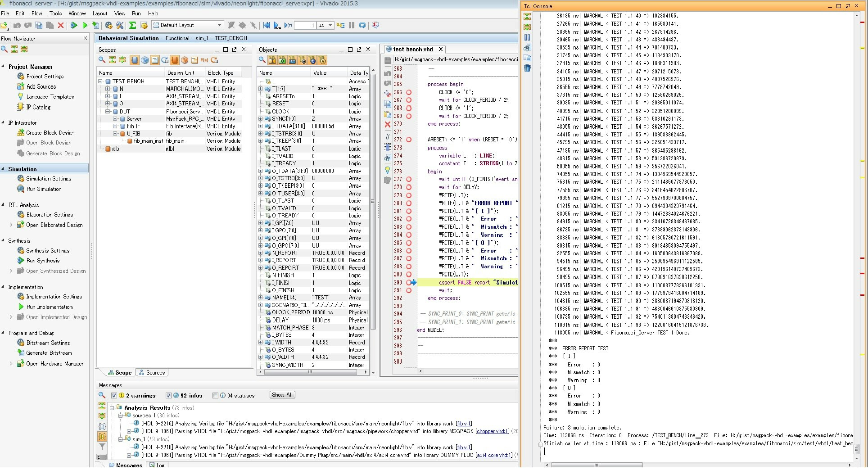This screenshot has height=470, width=868.
Task: Uncheck the 92 infos filter checkbox
Action: 168,396
